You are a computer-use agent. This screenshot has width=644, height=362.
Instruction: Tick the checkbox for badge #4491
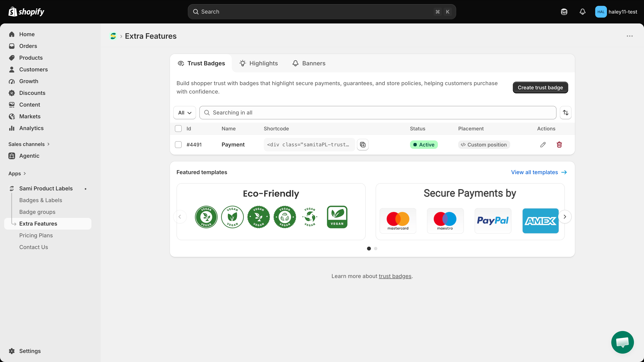[x=178, y=145]
